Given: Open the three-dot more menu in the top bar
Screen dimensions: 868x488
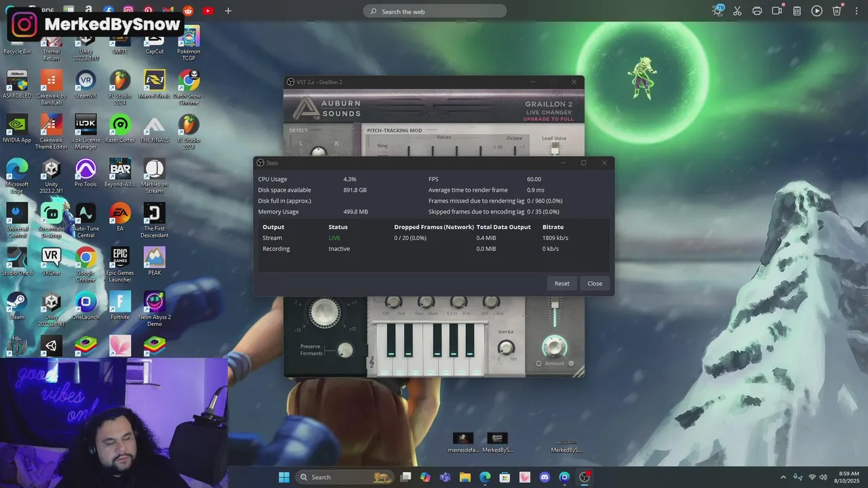Looking at the screenshot, I should [856, 11].
